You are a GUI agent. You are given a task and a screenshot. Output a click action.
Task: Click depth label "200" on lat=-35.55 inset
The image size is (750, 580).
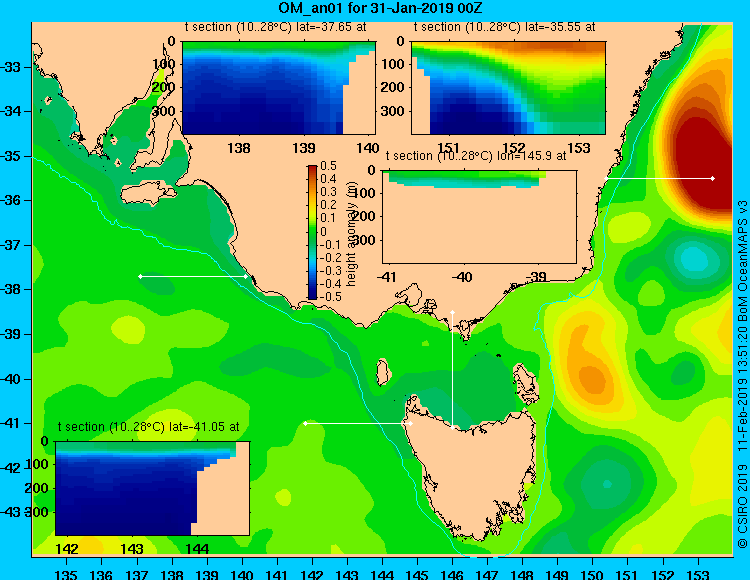(393, 88)
